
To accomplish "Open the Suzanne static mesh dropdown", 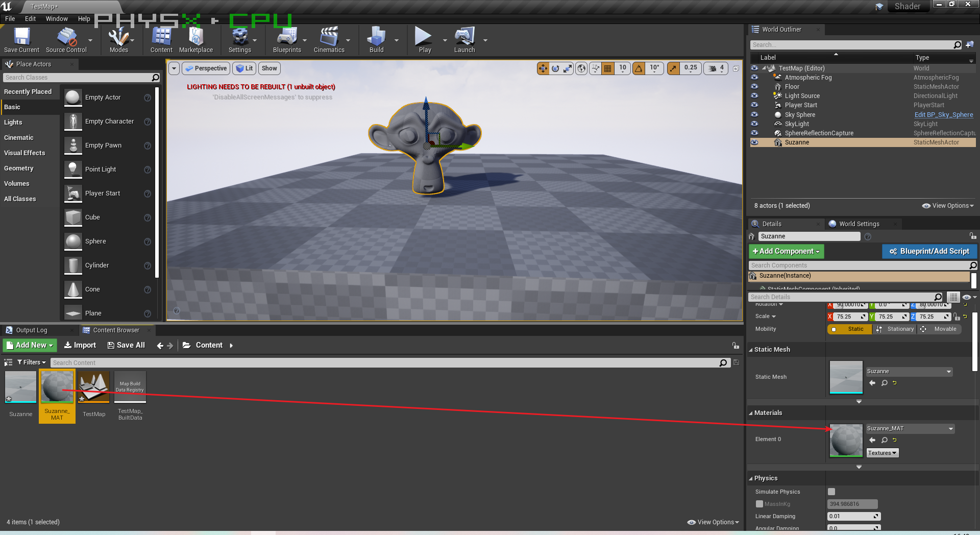I will [x=909, y=372].
